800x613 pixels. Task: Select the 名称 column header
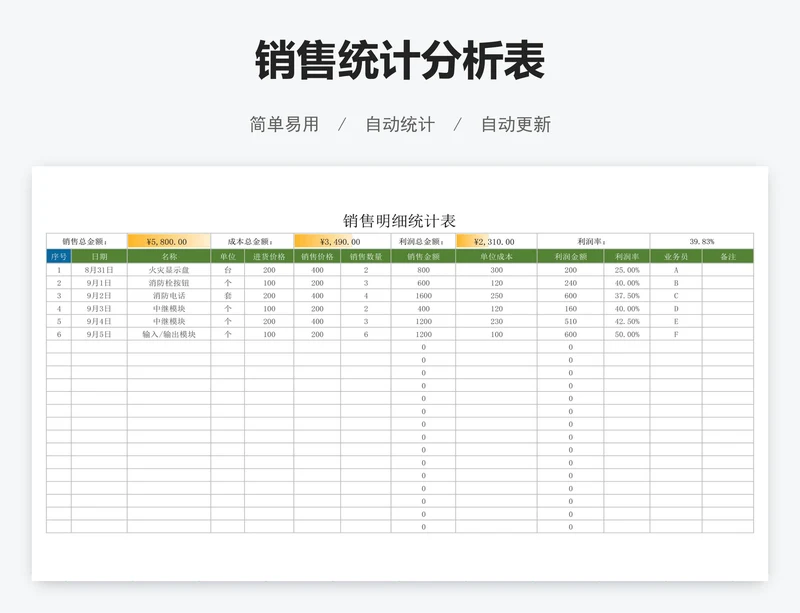tap(169, 256)
